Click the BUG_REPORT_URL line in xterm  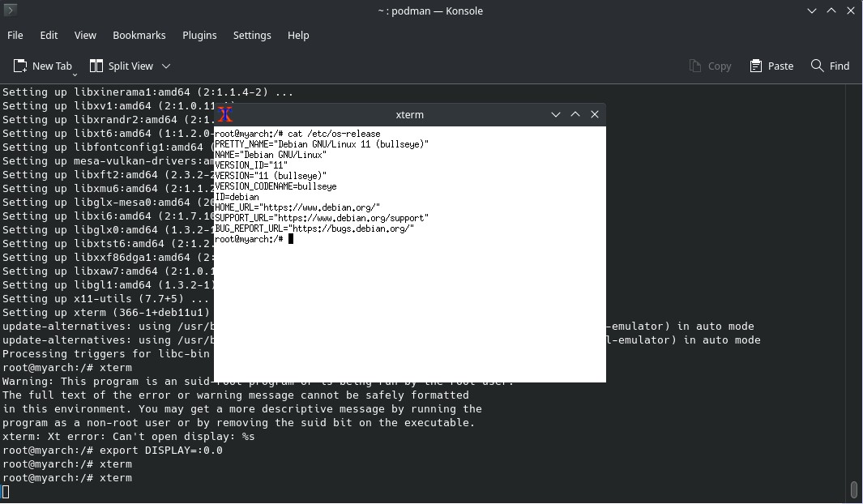pyautogui.click(x=314, y=229)
